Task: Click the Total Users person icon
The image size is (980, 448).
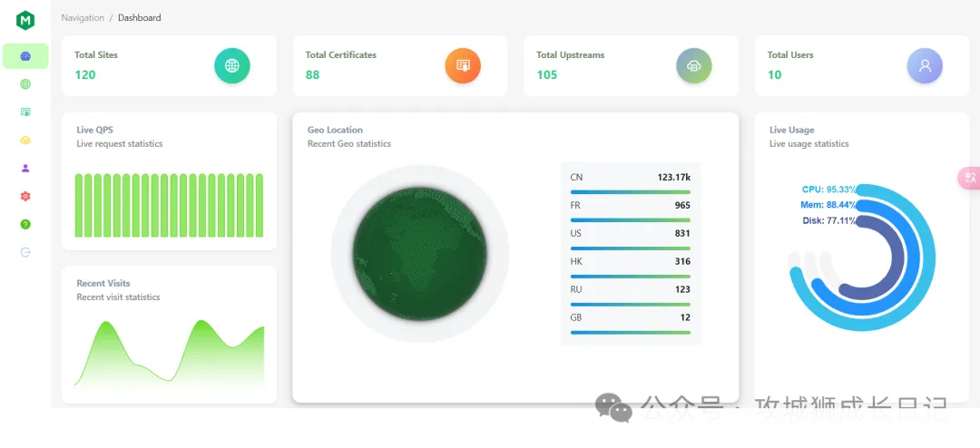Action: (925, 66)
